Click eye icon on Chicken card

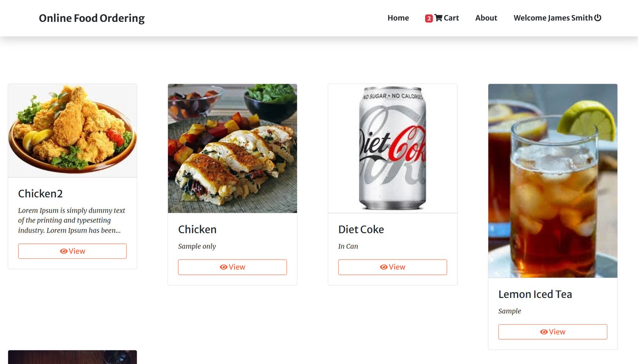(223, 267)
